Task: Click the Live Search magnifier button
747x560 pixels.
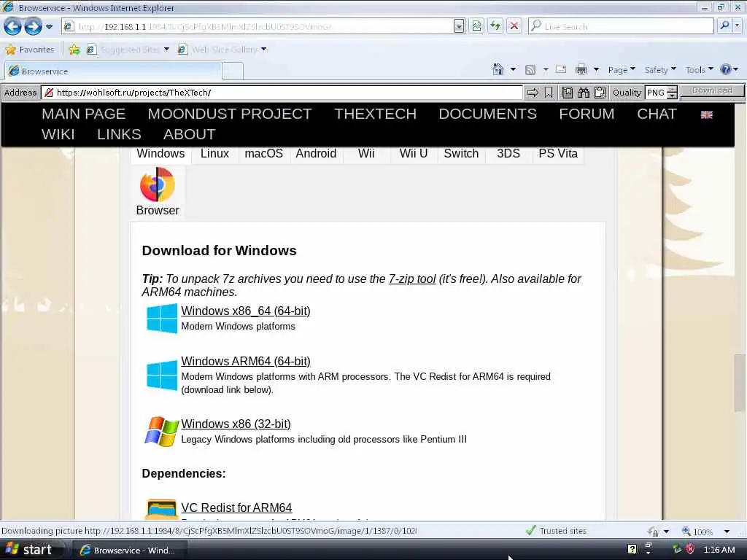Action: (x=724, y=26)
